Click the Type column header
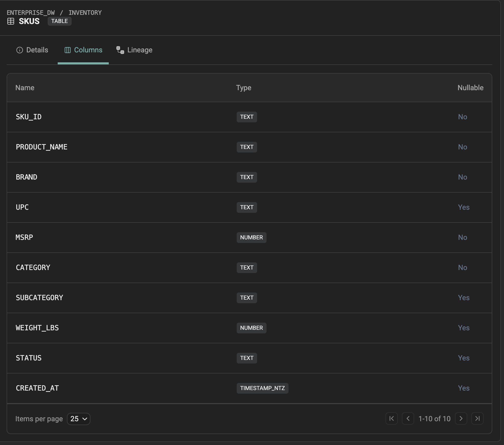 (x=244, y=88)
